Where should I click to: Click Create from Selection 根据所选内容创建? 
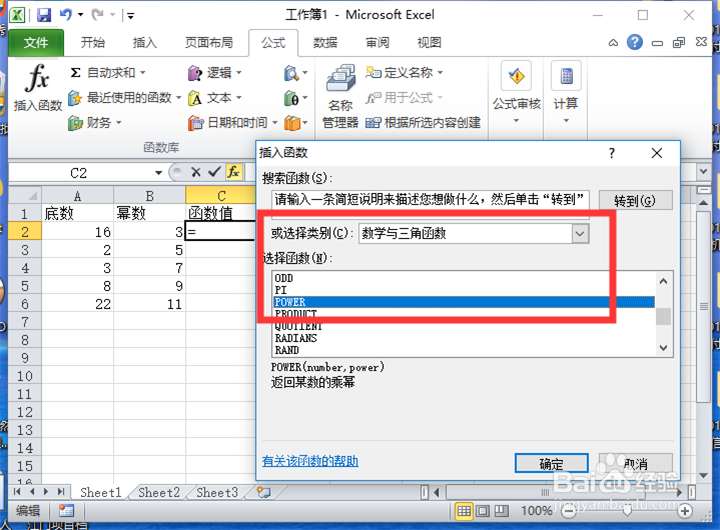click(423, 123)
